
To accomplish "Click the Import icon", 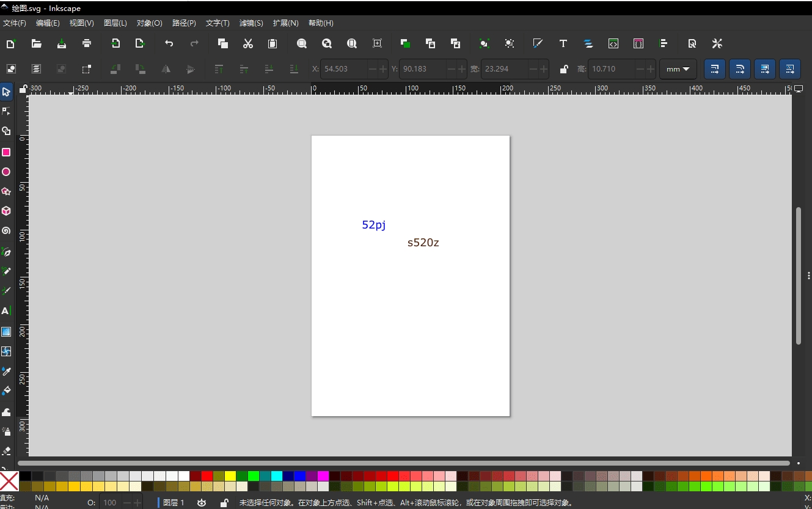I will (115, 43).
